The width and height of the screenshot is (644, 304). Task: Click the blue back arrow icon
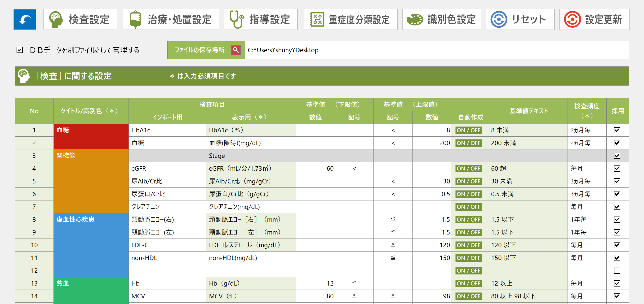point(25,19)
